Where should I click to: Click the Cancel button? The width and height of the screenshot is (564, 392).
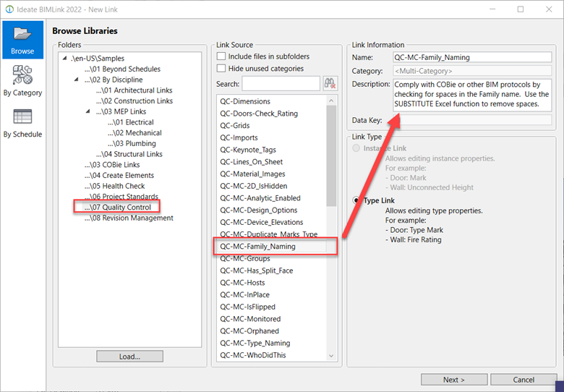click(x=524, y=380)
